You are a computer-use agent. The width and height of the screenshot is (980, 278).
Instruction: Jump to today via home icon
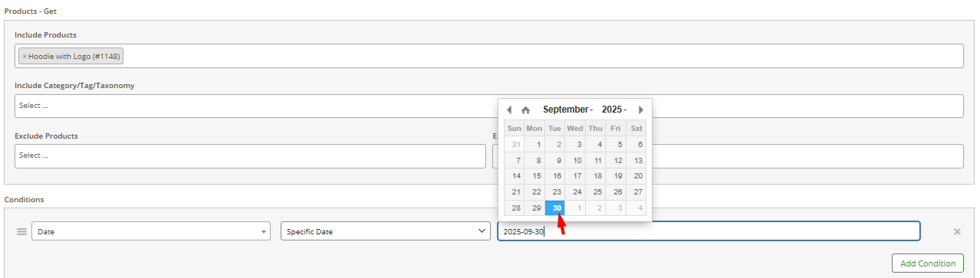coord(525,110)
